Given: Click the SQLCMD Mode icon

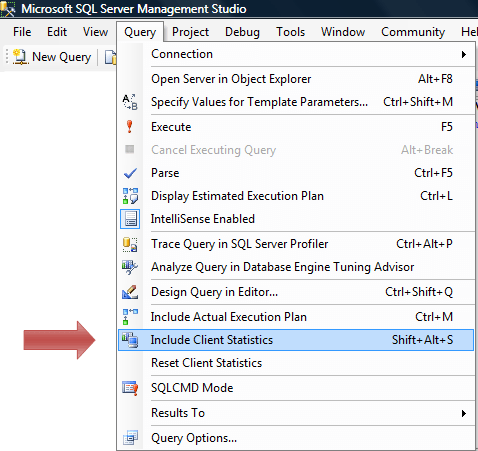Looking at the screenshot, I should [x=130, y=388].
